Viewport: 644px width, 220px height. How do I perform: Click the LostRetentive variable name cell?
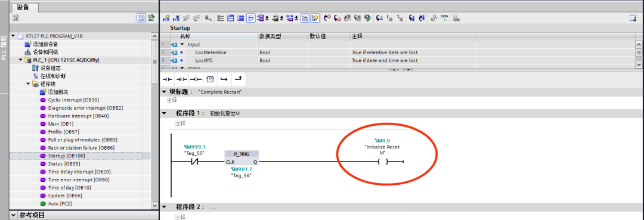click(x=210, y=52)
